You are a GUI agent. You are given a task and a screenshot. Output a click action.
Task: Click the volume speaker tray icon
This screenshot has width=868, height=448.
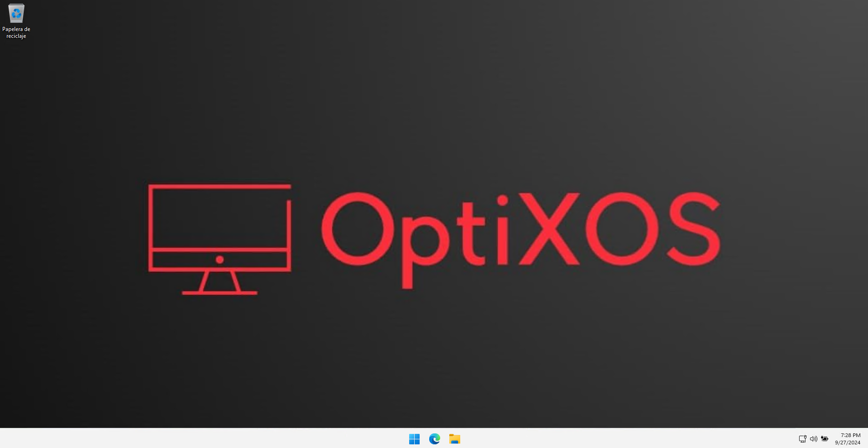point(813,439)
